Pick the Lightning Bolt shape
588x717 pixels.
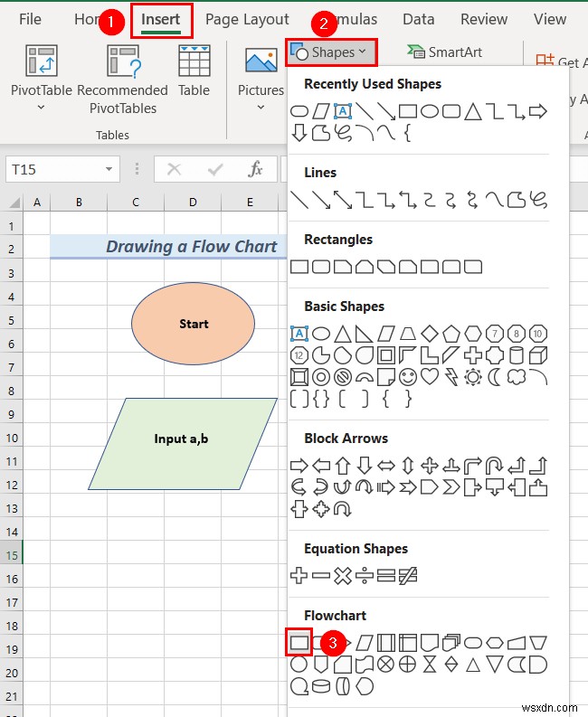[451, 377]
